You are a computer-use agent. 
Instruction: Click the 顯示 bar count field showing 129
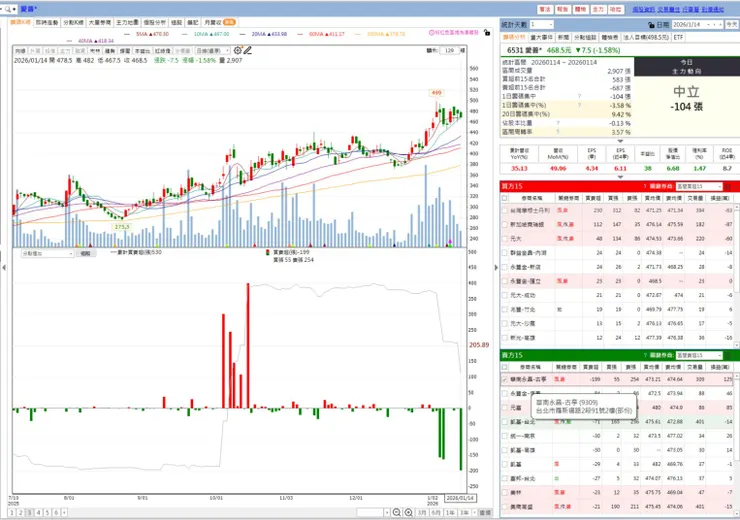(x=449, y=50)
